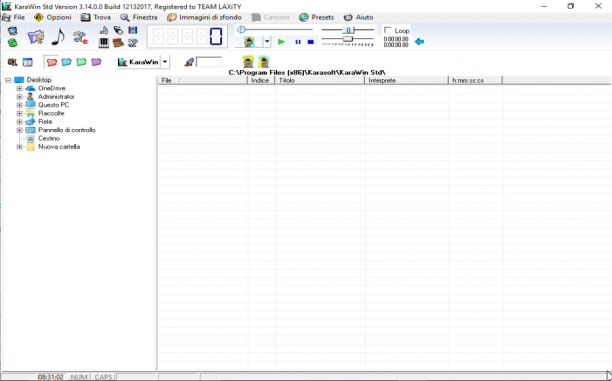
Task: Click the piano keyboard icon
Action: [104, 43]
